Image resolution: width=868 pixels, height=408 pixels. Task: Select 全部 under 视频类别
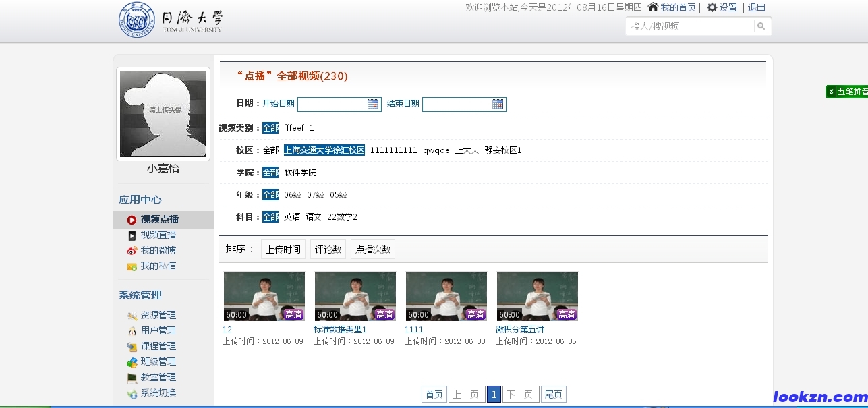(270, 127)
